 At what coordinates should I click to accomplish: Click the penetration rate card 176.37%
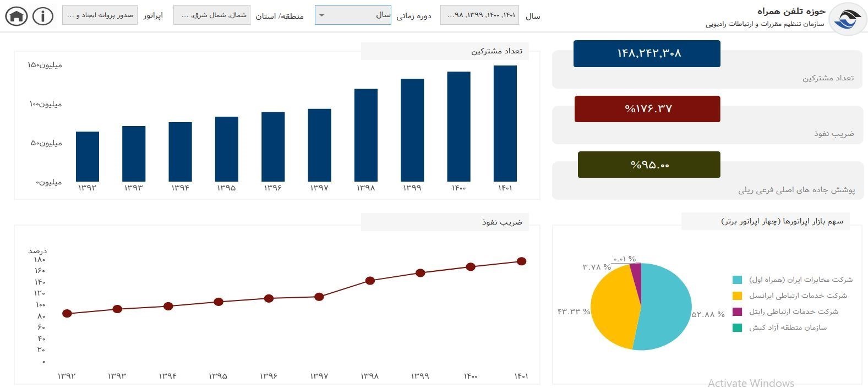pos(647,109)
